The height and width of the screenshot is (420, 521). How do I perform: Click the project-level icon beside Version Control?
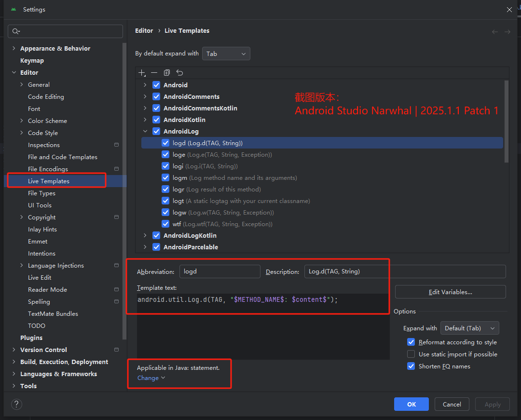tap(116, 350)
